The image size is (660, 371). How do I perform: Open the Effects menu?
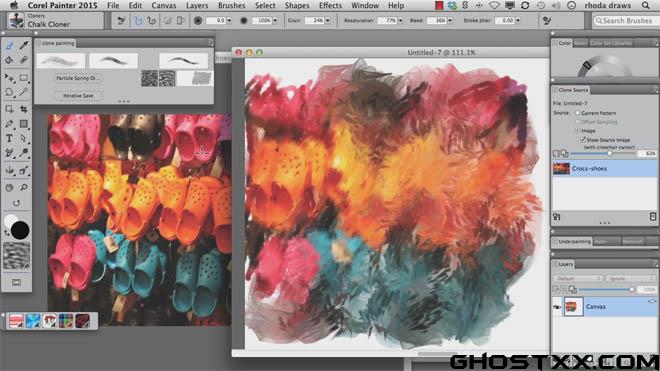coord(330,5)
